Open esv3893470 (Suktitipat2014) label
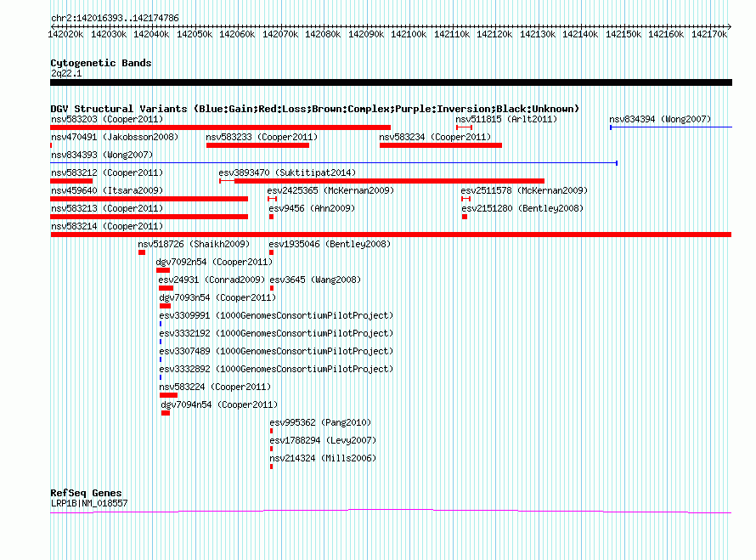This screenshot has width=756, height=560. click(287, 173)
